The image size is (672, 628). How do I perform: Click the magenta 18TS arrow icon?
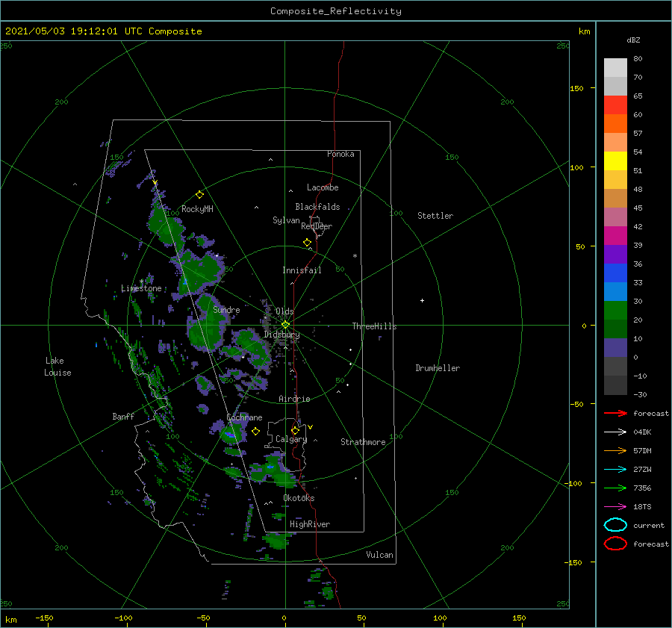[x=615, y=507]
